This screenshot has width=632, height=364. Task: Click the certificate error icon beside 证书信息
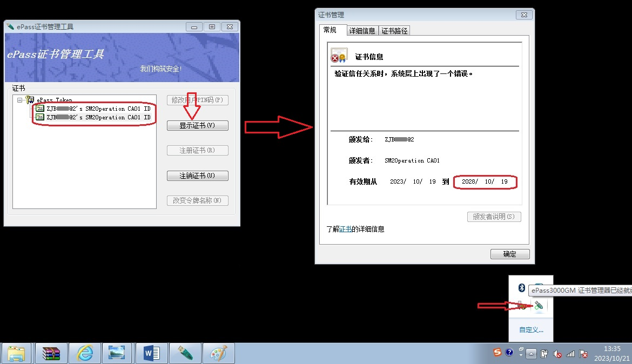pyautogui.click(x=339, y=55)
